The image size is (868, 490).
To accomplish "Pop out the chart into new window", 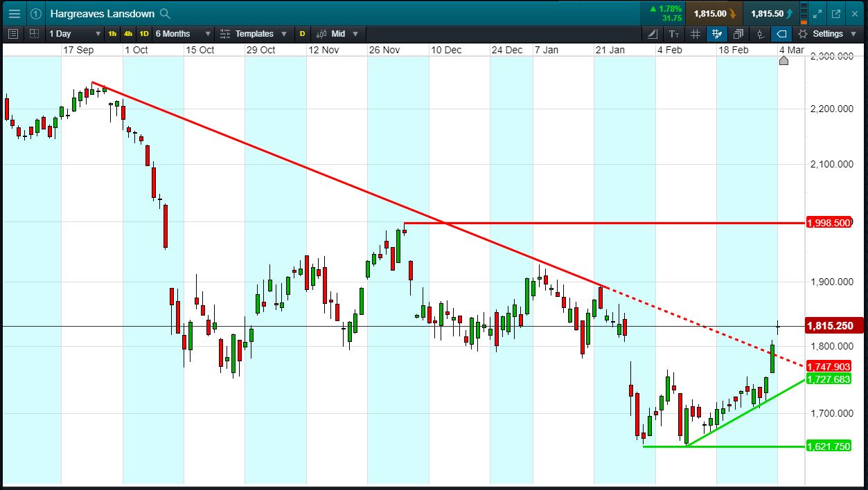I will click(836, 13).
